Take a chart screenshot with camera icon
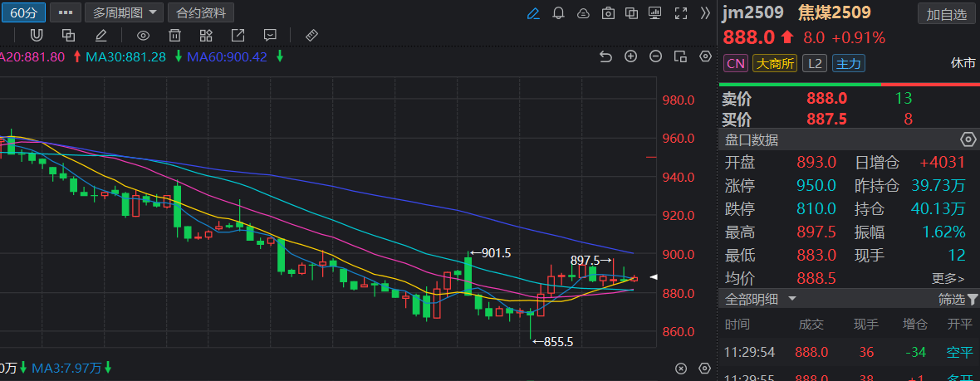This screenshot has height=381, width=980. click(x=607, y=13)
